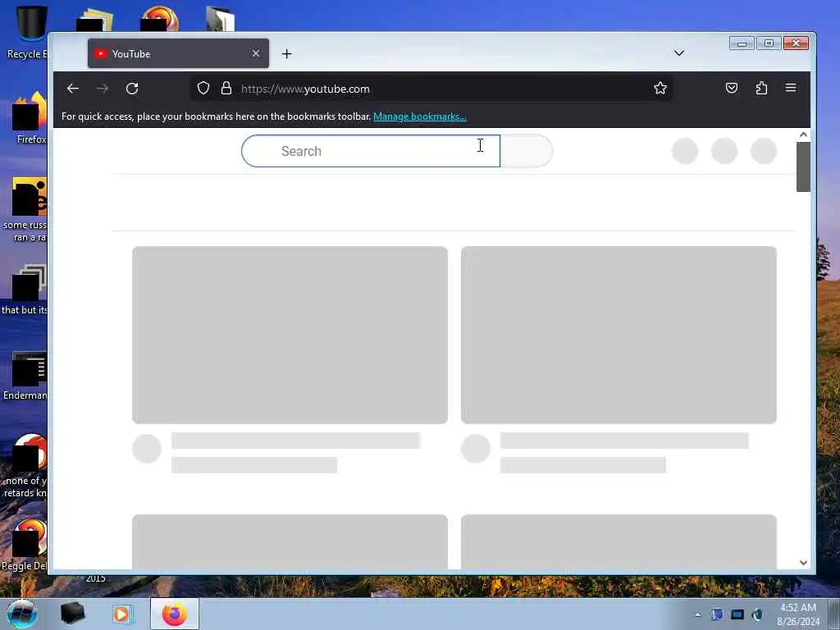Screen dimensions: 840x630
Task: Select the Enderman desktop icon
Action: (x=25, y=376)
